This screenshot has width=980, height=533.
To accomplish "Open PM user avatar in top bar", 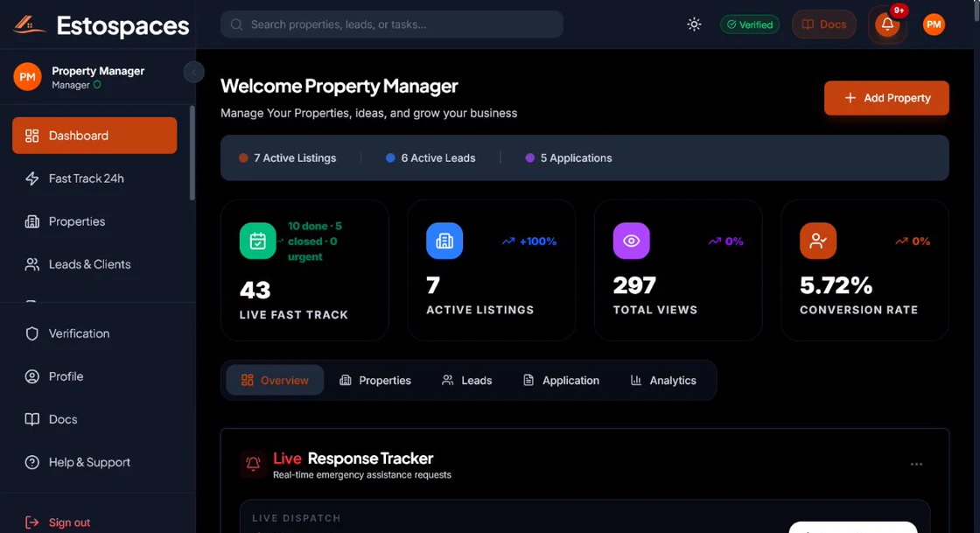I will coord(934,25).
